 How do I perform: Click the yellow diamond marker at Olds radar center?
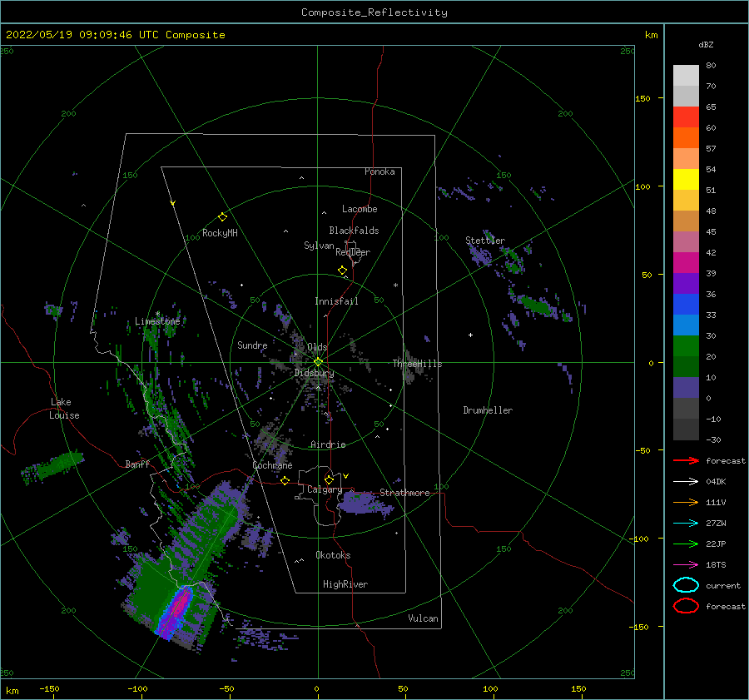(318, 362)
